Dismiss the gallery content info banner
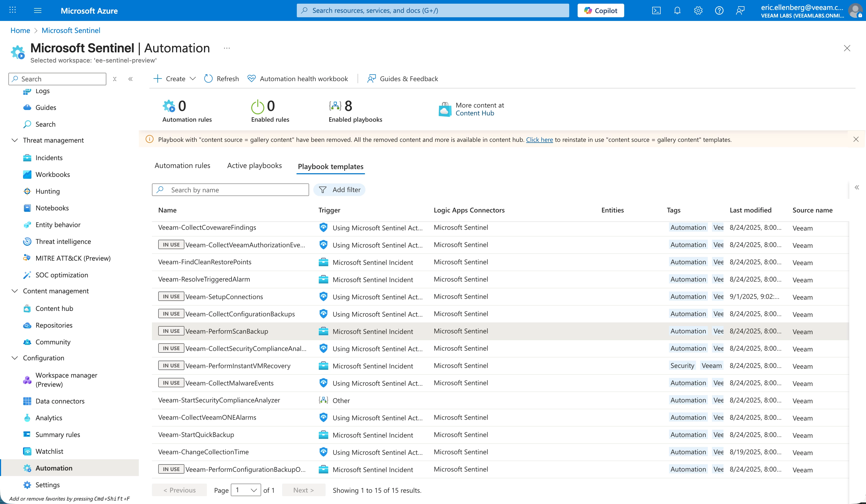The height and width of the screenshot is (504, 866). [x=856, y=139]
